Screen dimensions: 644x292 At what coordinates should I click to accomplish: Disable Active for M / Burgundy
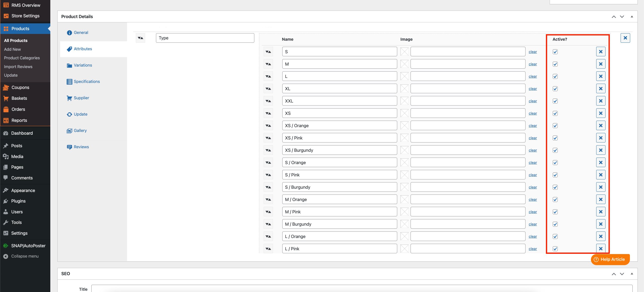coord(555,224)
